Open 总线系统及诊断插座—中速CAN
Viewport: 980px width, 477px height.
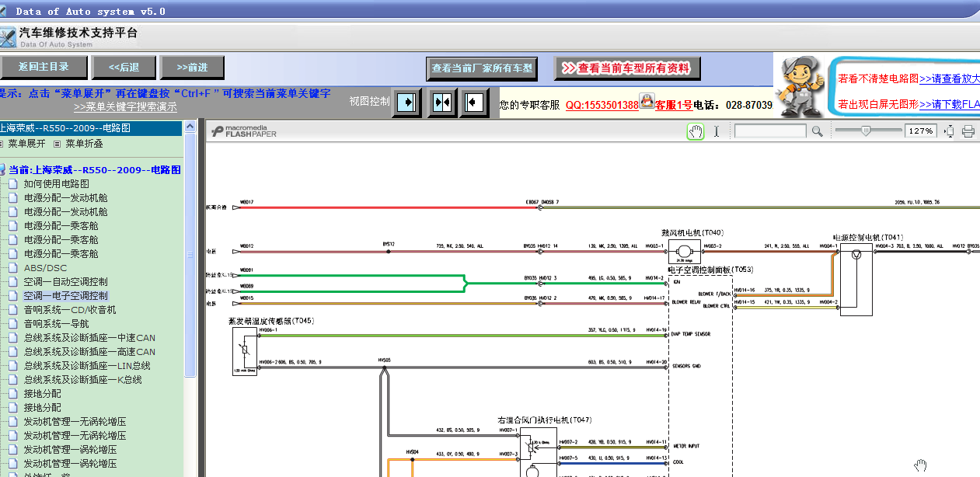pyautogui.click(x=89, y=338)
